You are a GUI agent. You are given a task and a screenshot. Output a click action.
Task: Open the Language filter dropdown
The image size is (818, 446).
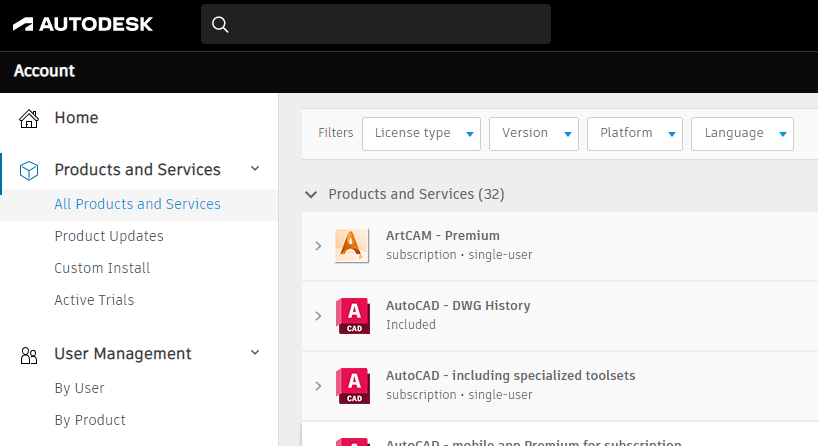[x=742, y=134]
